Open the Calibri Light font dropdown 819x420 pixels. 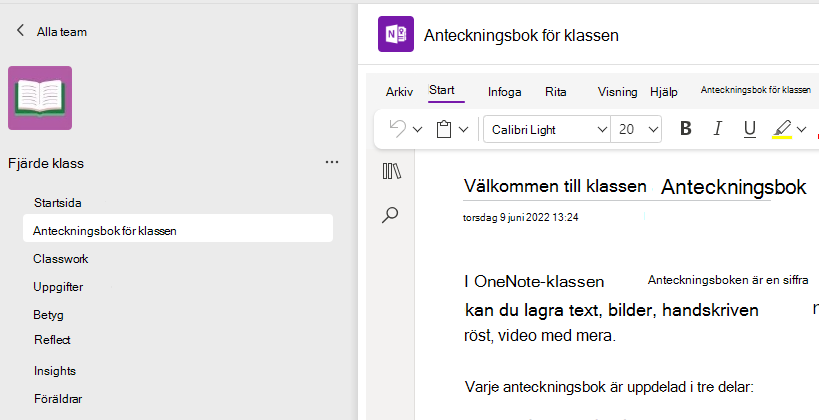[x=547, y=129]
